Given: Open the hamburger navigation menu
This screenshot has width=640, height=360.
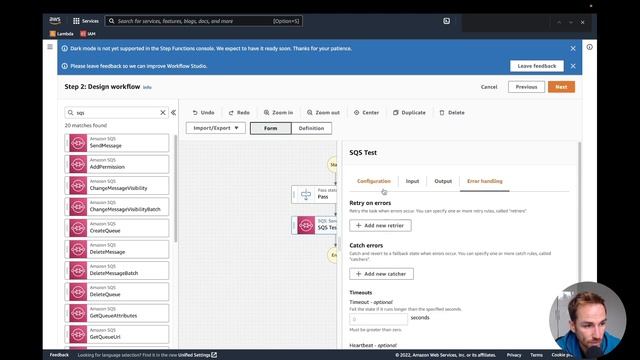Looking at the screenshot, I should tap(50, 47).
